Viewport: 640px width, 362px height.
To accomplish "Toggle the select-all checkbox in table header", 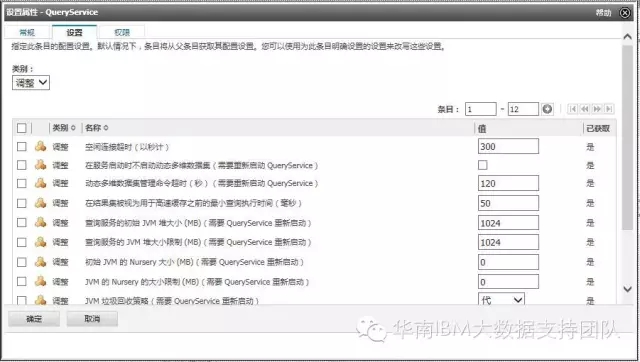I will pos(22,128).
